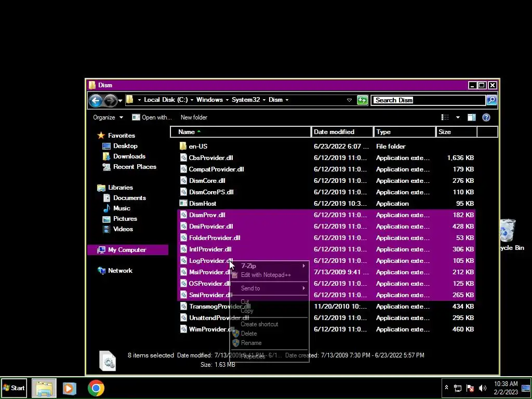Click the IntlProvider.dll file icon
This screenshot has width=532, height=399.
click(x=183, y=249)
